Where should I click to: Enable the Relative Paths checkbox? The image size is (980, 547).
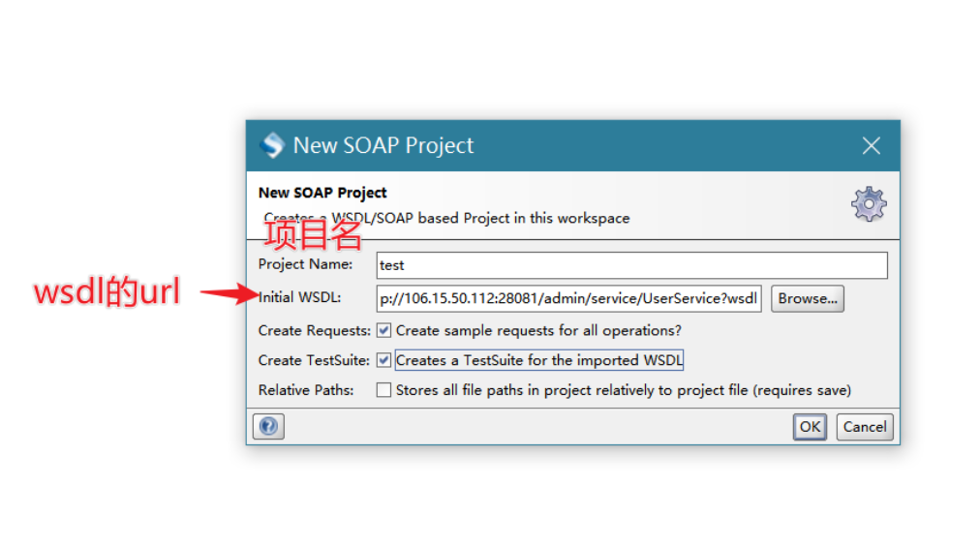[383, 390]
